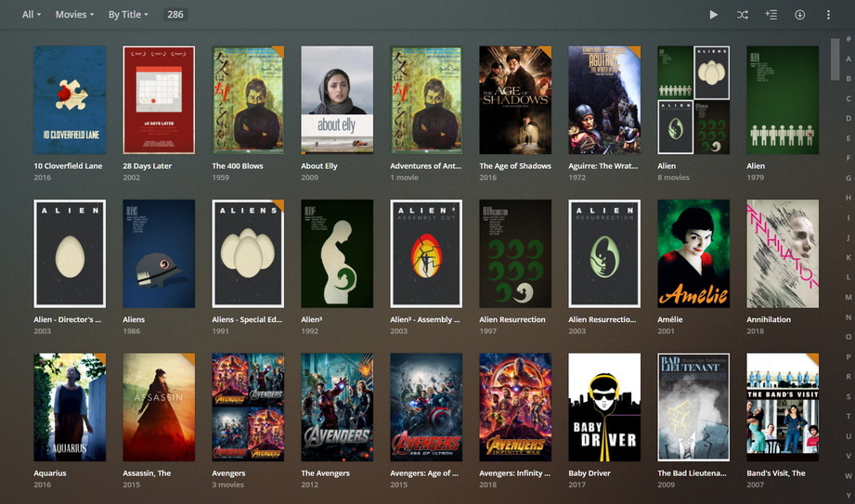Image resolution: width=855 pixels, height=504 pixels.
Task: Open the By Title sort dropdown
Action: click(128, 15)
